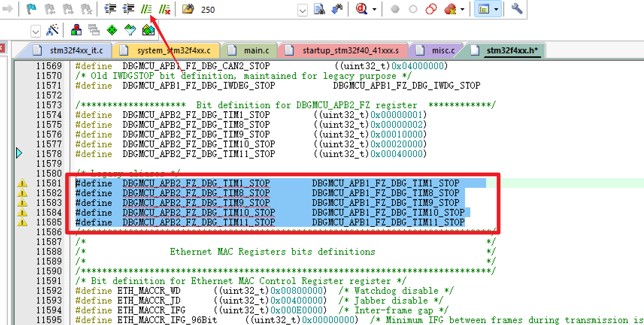
Task: Click the Navigate Forward arrow icon
Action: [x=7, y=9]
